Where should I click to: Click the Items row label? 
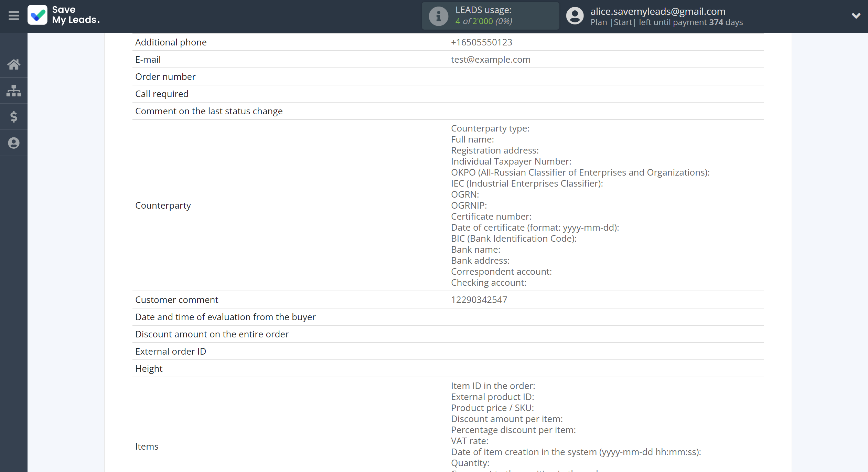[x=147, y=447]
